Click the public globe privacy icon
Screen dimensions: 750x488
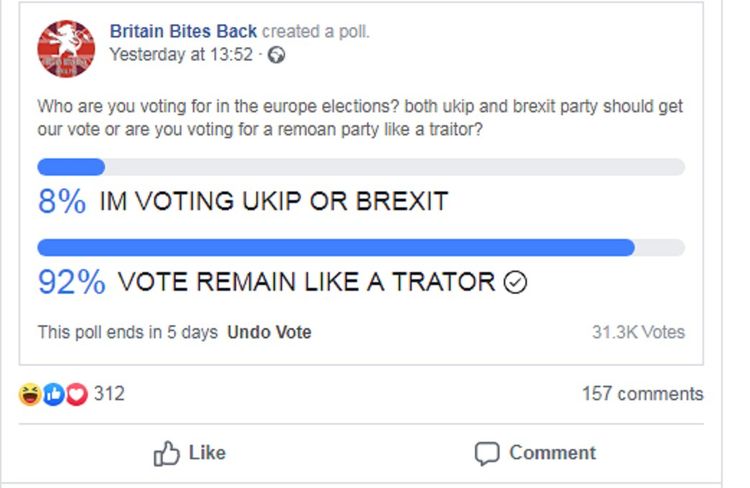[x=276, y=55]
